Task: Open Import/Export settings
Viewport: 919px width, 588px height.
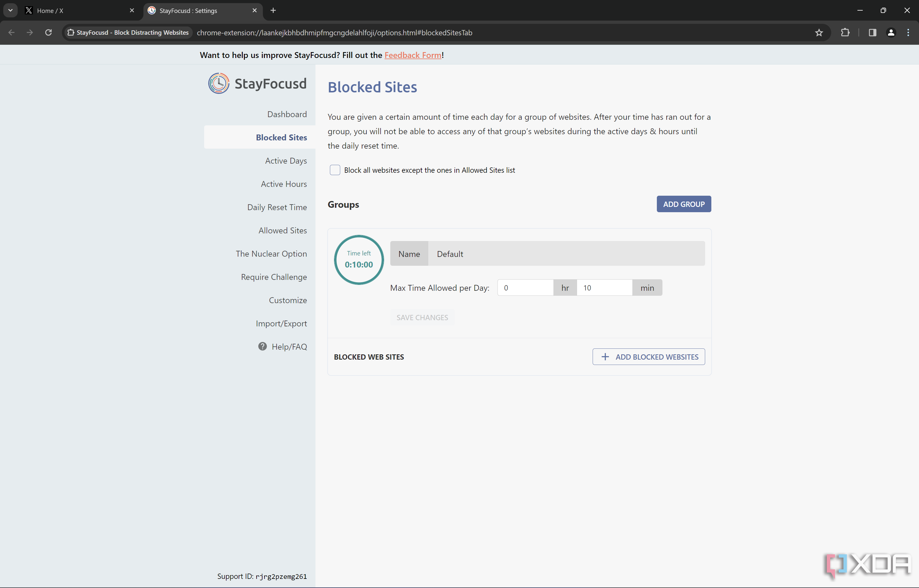Action: pos(281,323)
